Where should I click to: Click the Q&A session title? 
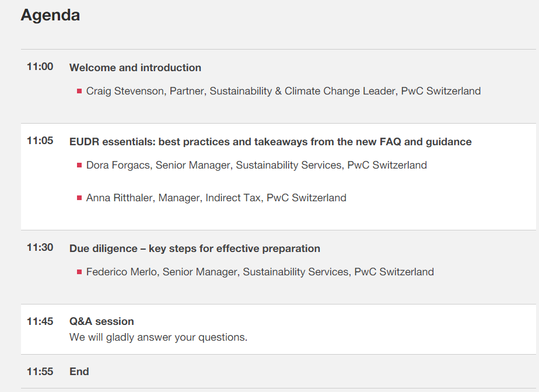tap(101, 321)
